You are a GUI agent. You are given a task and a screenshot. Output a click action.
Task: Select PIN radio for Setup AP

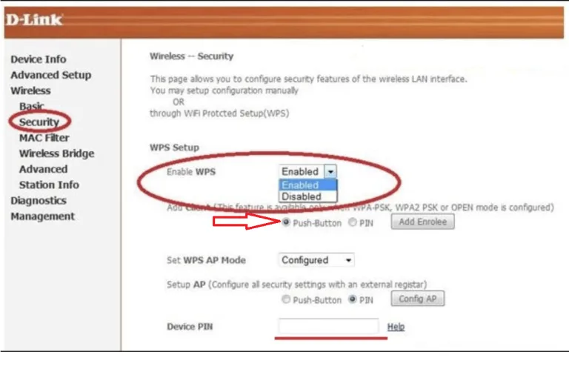(x=353, y=299)
